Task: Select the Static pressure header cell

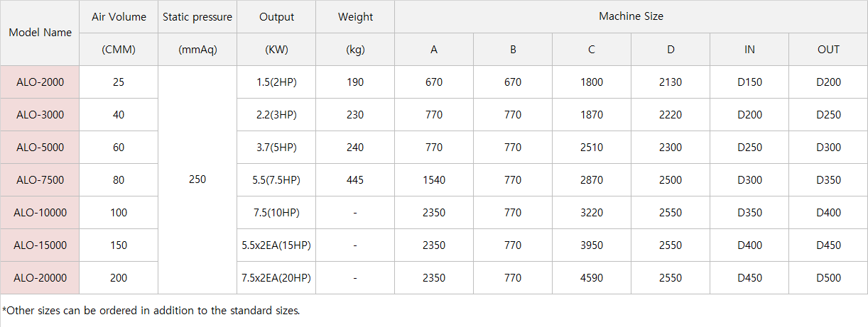Action: (197, 17)
